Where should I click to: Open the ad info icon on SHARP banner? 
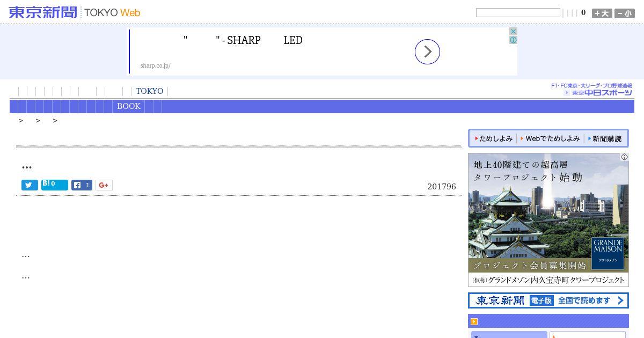point(513,40)
